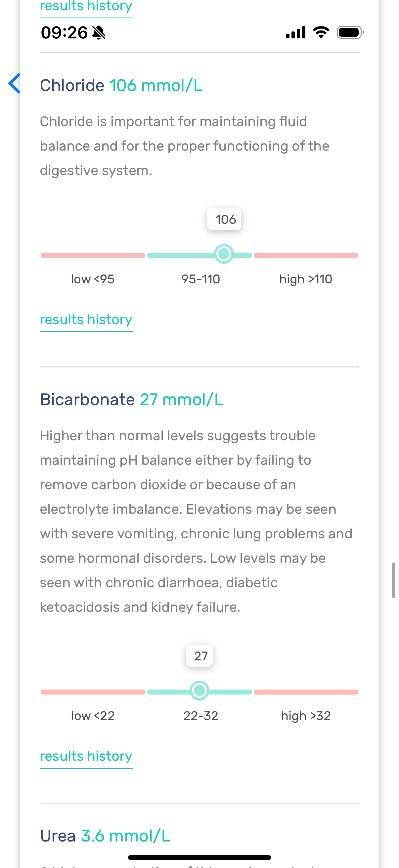
Task: Tap the Chloride 106 mmol/L heading
Action: point(121,85)
